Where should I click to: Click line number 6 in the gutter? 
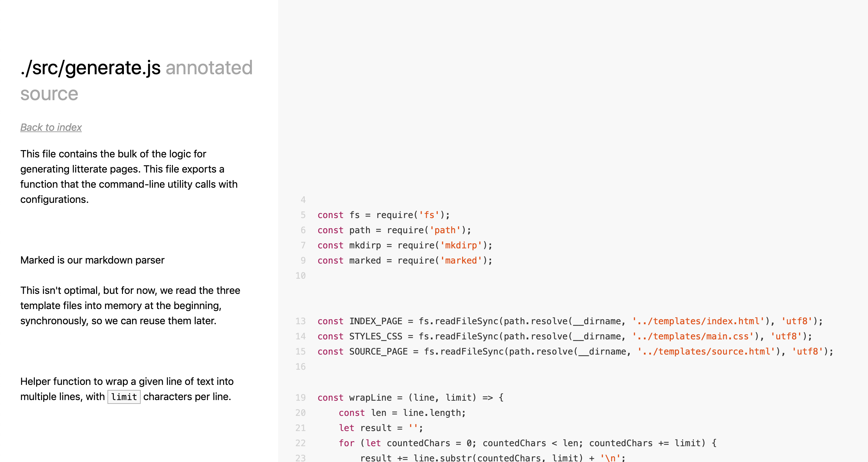(303, 230)
